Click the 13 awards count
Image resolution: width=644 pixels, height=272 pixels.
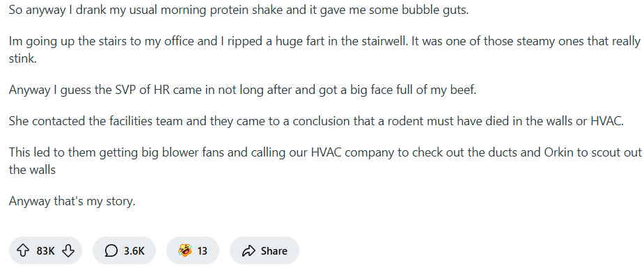coord(202,250)
